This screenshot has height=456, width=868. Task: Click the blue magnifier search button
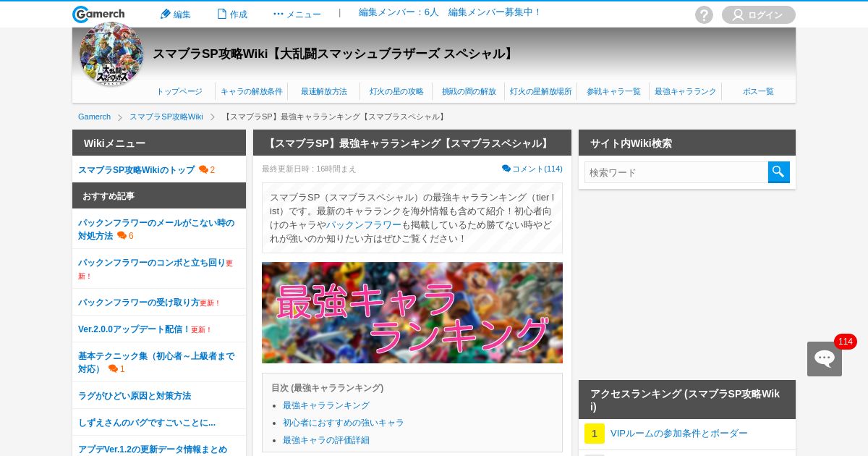click(x=779, y=172)
